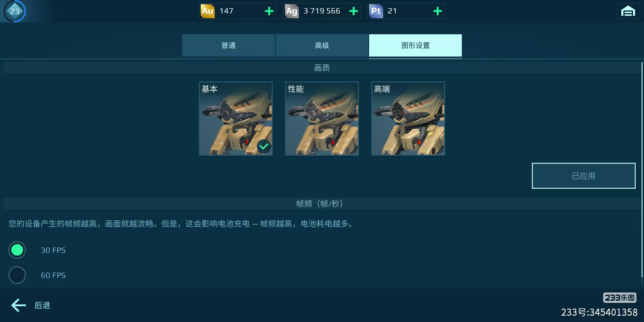
Task: Choose the 性能 quality thumbnail
Action: (322, 118)
